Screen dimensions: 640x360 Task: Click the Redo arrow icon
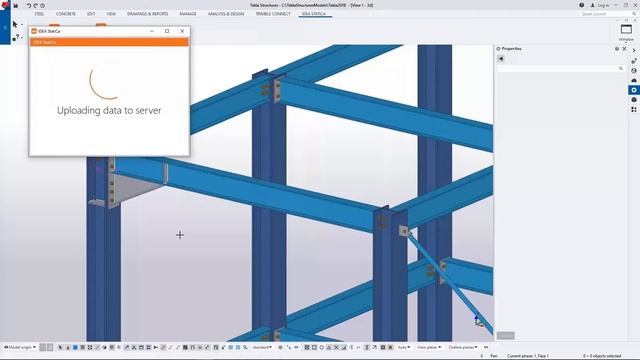pos(36,6)
